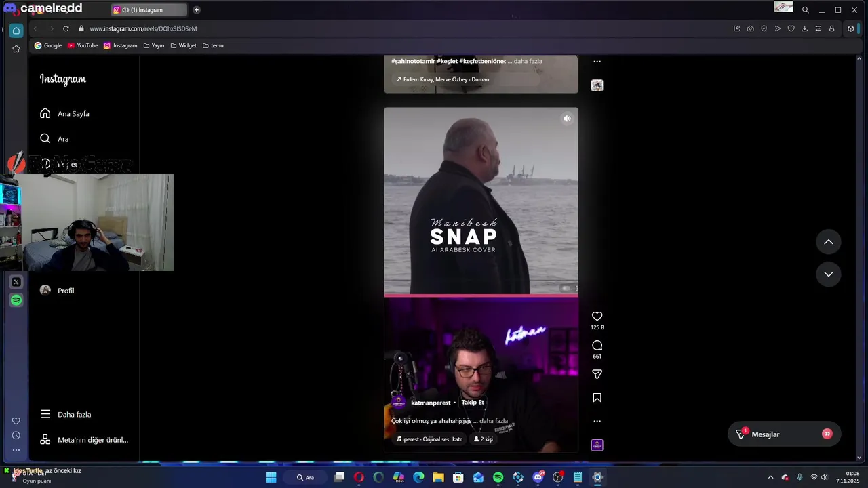Open the Instagram bookmark
This screenshot has height=488, width=868.
pos(120,45)
